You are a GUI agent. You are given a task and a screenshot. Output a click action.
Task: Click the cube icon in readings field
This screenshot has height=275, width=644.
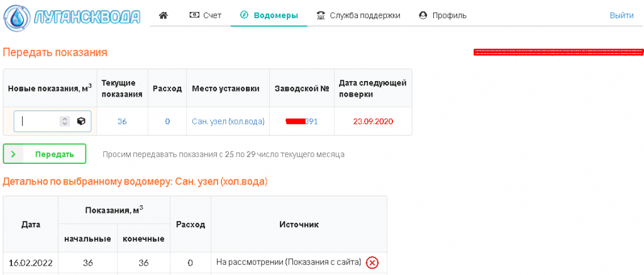pos(81,121)
